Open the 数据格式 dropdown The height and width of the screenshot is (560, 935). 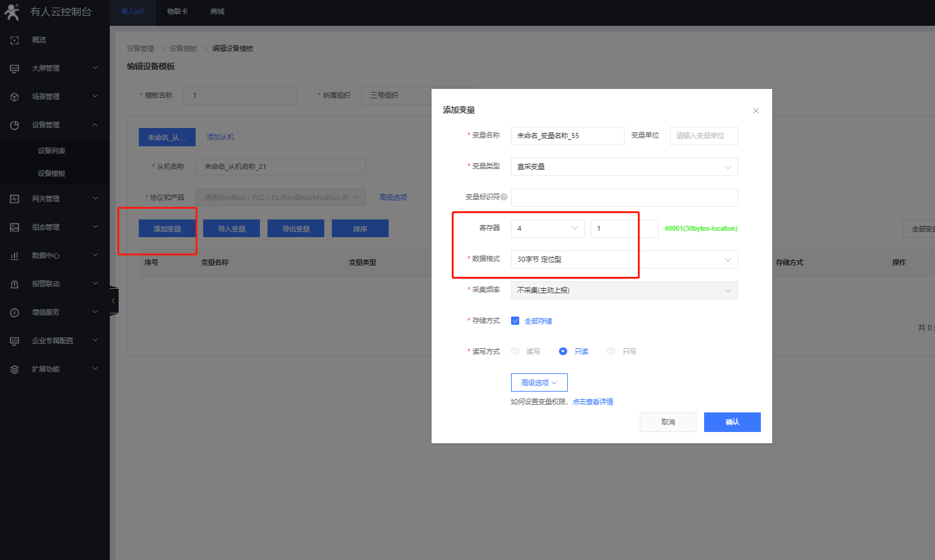click(x=624, y=259)
